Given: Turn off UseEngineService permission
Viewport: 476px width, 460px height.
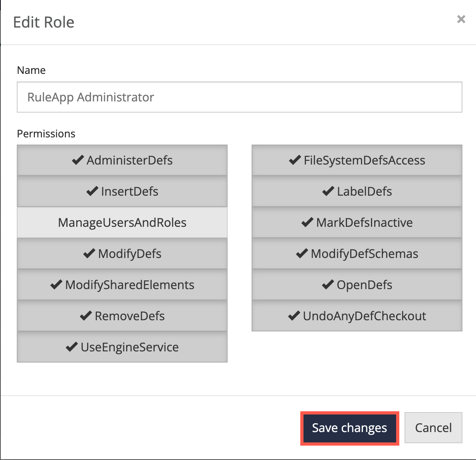Looking at the screenshot, I should coord(122,347).
